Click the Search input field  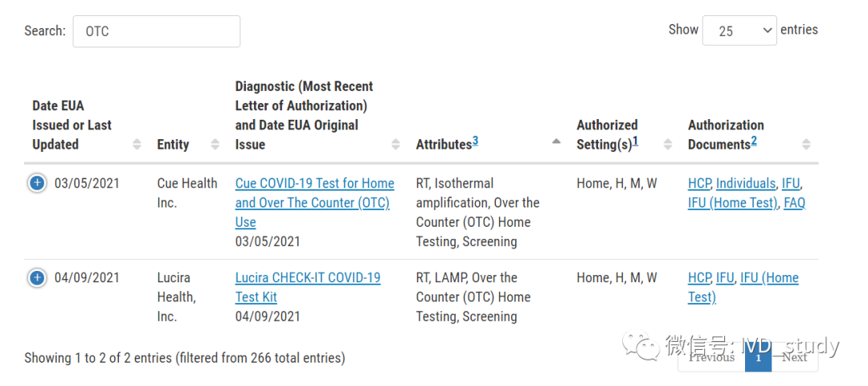click(x=157, y=31)
